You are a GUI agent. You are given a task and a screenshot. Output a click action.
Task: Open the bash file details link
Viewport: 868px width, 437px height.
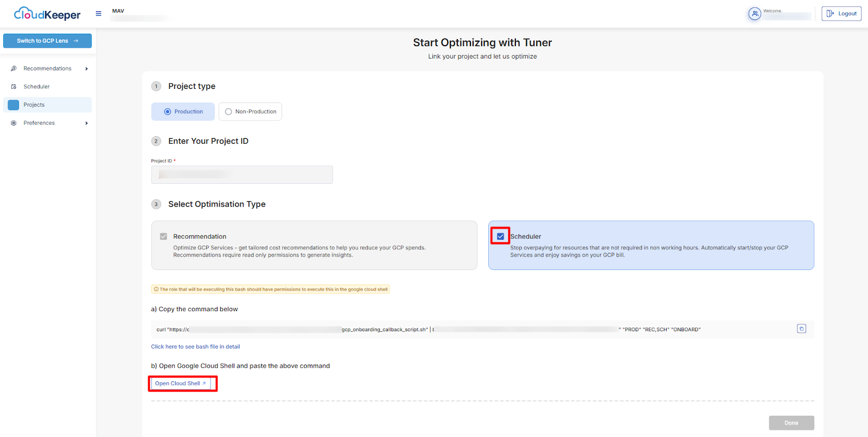195,346
